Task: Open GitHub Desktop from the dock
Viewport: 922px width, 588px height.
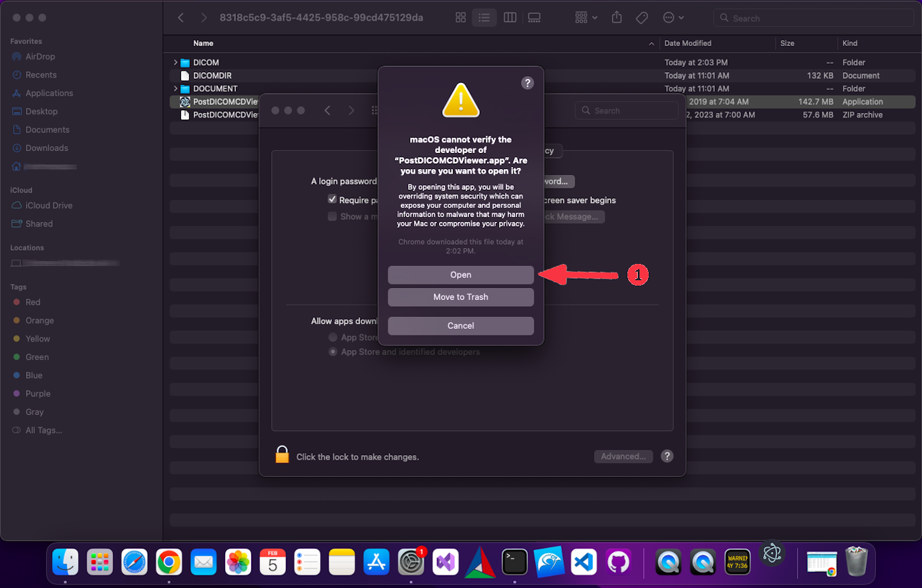Action: pos(617,562)
